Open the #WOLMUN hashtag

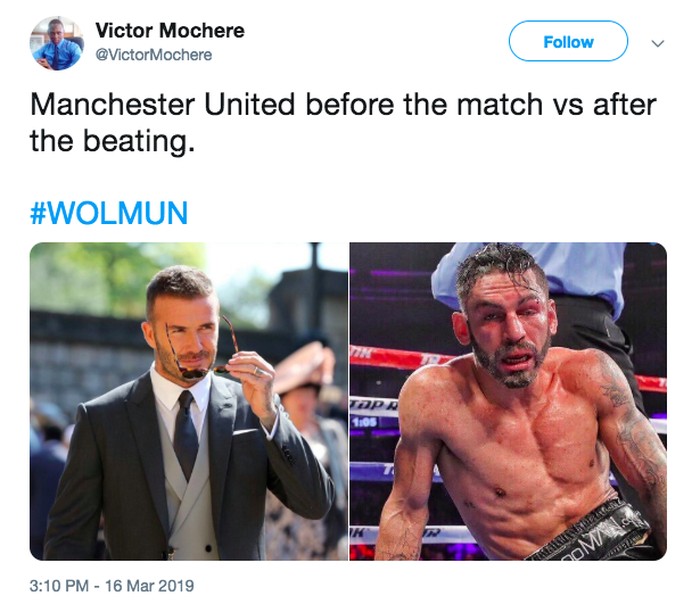pos(108,213)
